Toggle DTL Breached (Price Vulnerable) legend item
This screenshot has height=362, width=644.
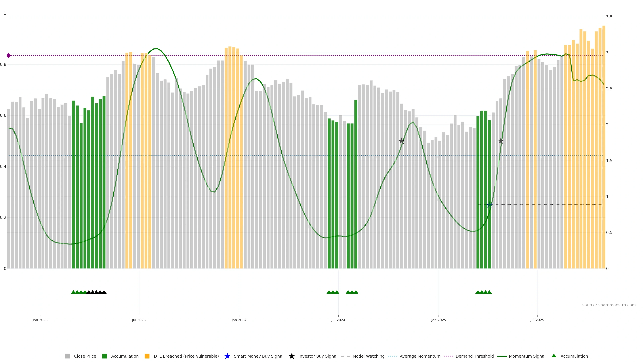[x=186, y=356]
